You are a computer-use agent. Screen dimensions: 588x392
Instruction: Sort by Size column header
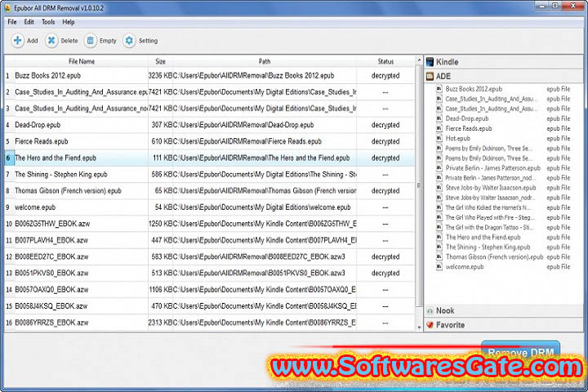[x=161, y=61]
